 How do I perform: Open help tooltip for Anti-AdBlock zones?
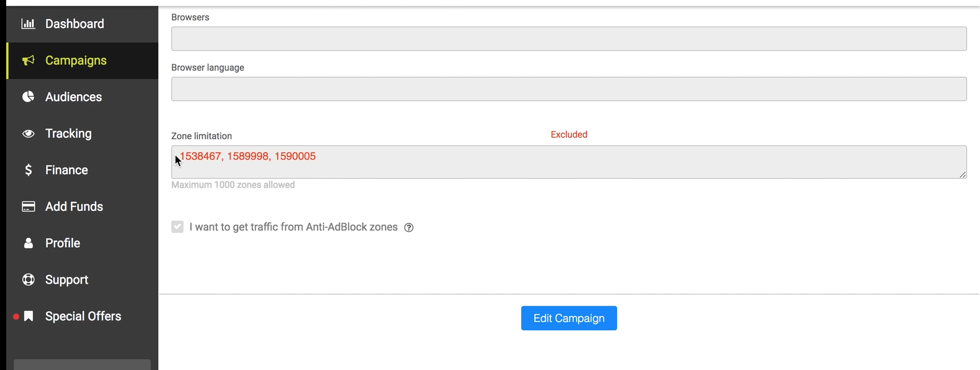pos(409,228)
